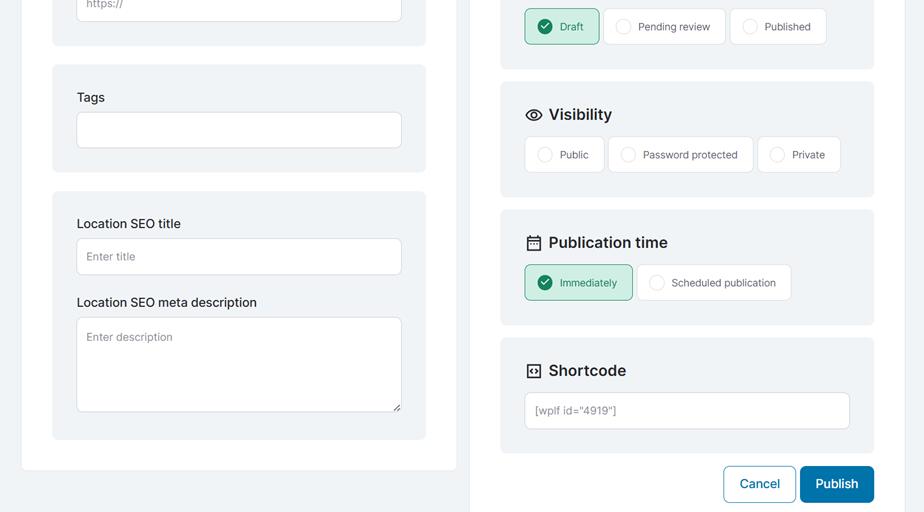
Task: Set visibility to Private
Action: pos(798,154)
